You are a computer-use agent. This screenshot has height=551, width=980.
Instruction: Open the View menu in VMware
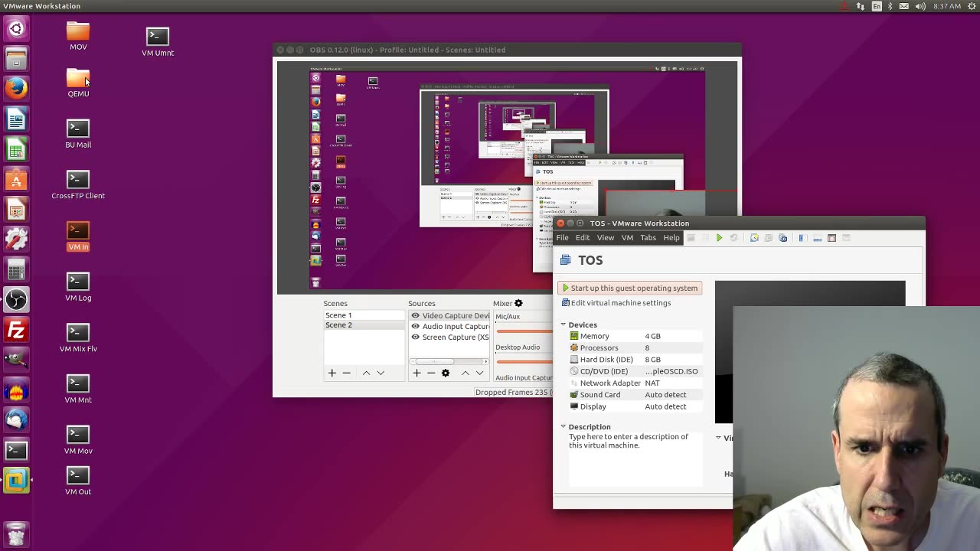(605, 238)
